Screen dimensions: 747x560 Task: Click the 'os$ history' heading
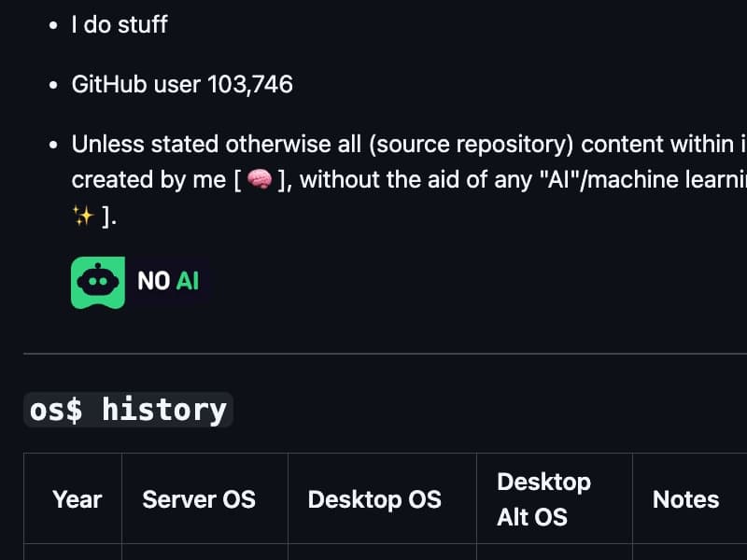point(128,410)
